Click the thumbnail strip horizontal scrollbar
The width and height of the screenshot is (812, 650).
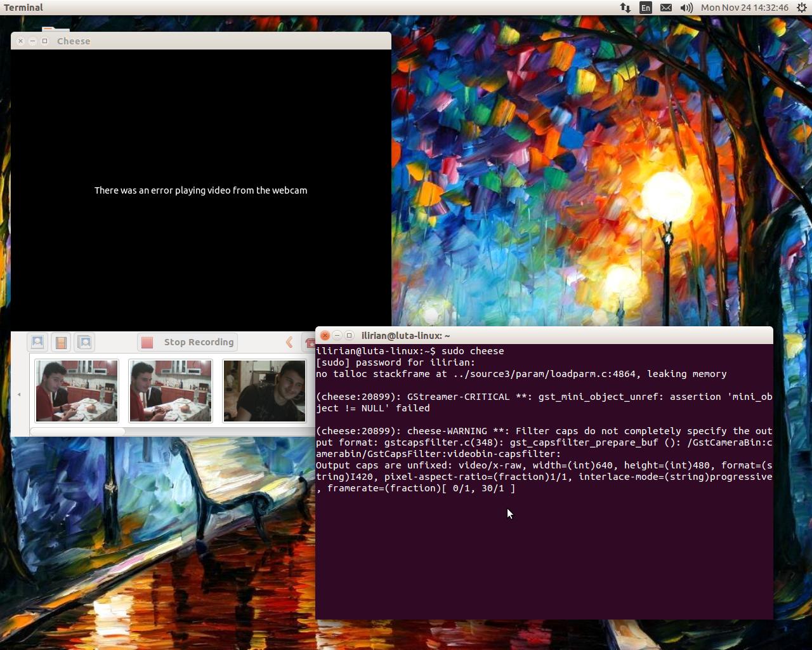pyautogui.click(x=77, y=432)
